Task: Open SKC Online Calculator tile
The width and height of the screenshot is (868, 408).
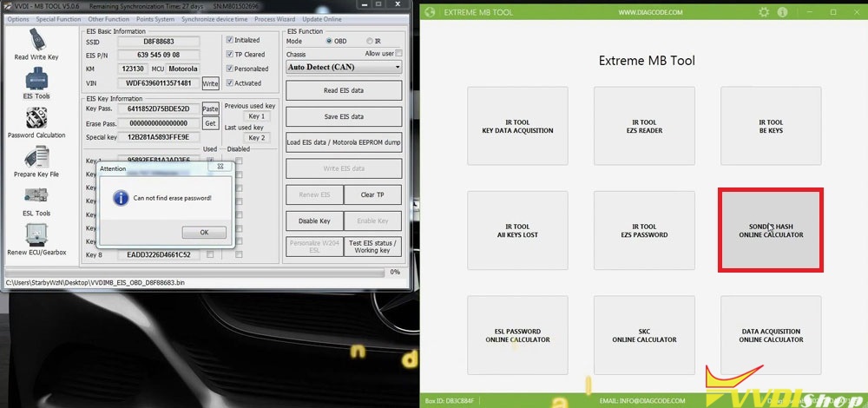Action: [x=644, y=335]
